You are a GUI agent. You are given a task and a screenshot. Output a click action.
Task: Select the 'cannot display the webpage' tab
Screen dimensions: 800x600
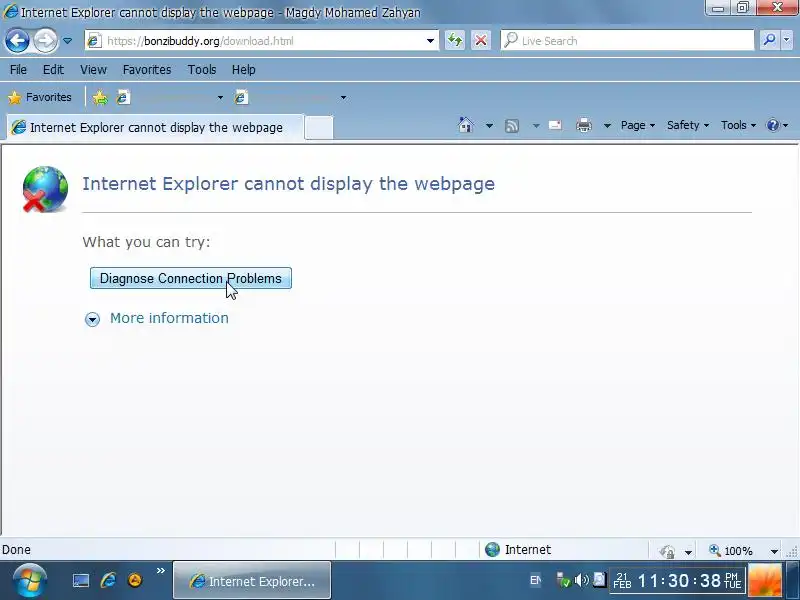tap(156, 128)
